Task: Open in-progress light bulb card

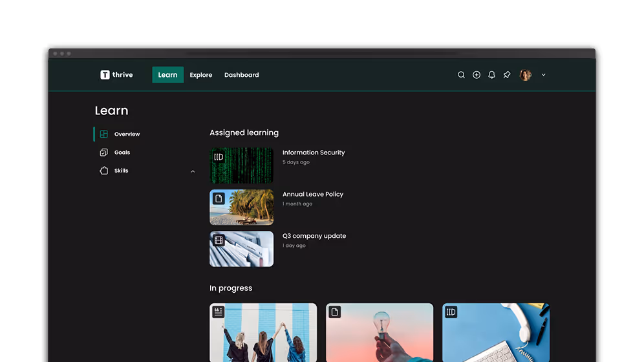Action: click(x=380, y=332)
